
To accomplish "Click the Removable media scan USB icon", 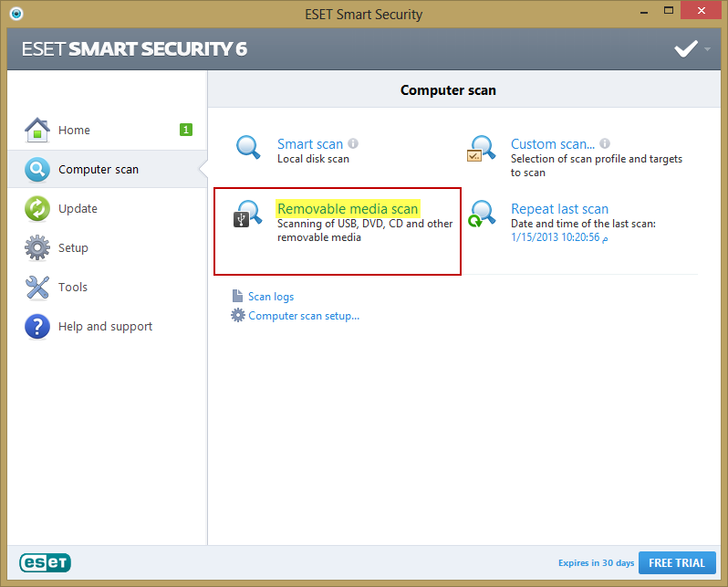I will [247, 214].
